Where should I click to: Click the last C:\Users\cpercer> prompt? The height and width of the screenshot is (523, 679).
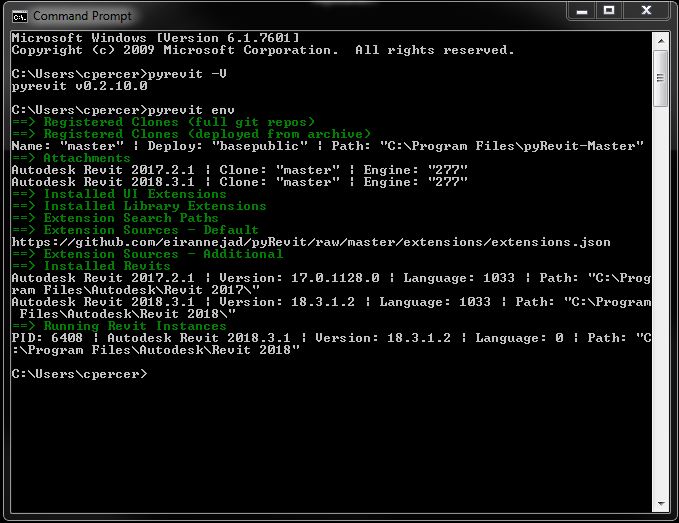coord(80,374)
